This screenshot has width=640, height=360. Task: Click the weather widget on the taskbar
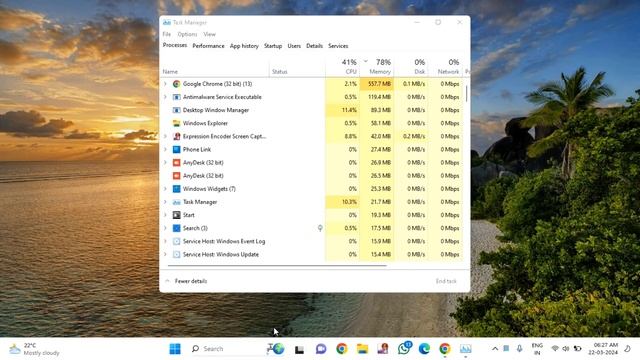[35, 349]
